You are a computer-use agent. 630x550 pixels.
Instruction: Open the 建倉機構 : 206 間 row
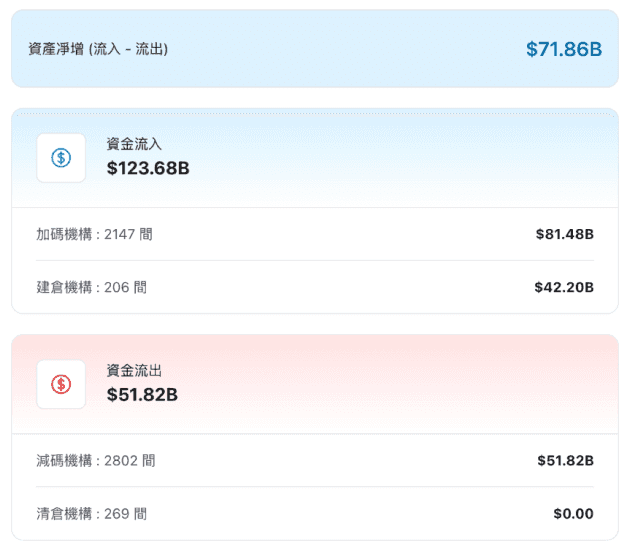91,287
